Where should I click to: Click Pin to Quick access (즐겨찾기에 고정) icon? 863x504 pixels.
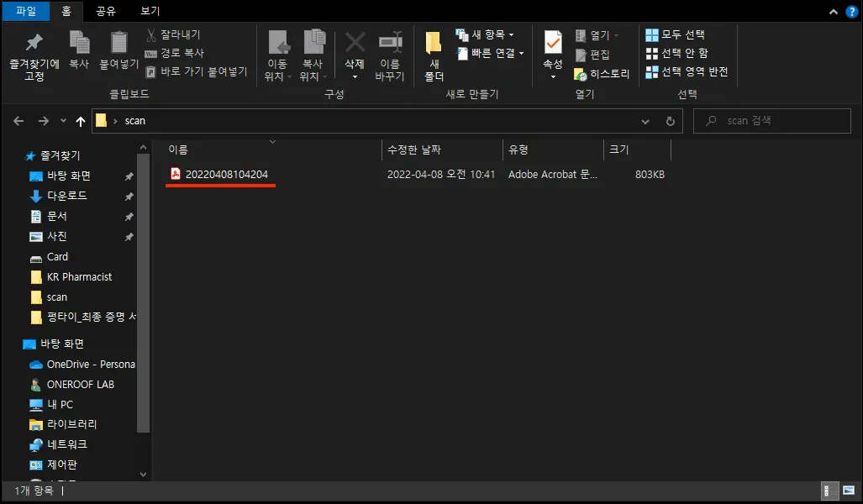point(34,42)
